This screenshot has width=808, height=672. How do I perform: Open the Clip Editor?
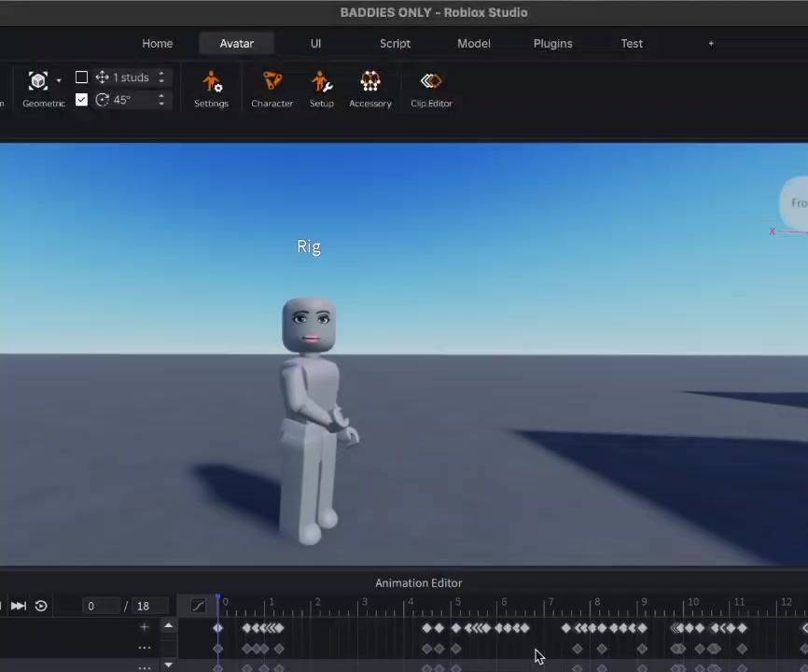tap(431, 89)
